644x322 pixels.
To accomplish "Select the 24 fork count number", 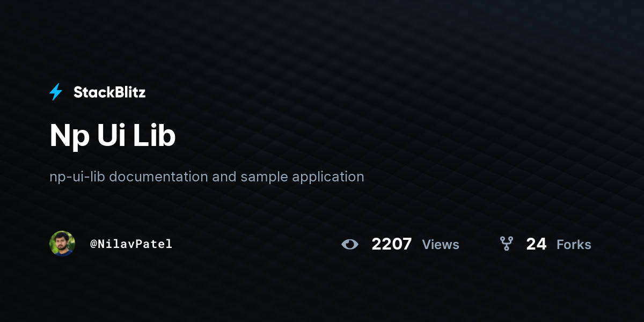I will coord(536,244).
